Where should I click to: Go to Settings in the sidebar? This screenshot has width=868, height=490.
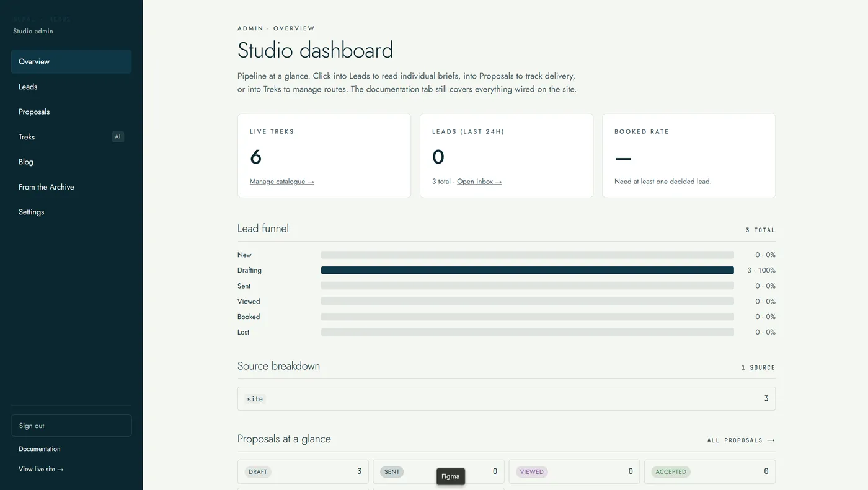point(71,212)
